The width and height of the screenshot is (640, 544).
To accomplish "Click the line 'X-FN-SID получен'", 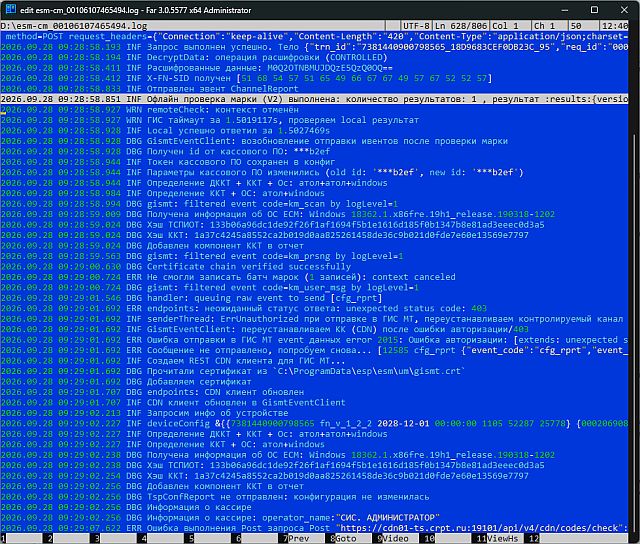I will [246, 78].
